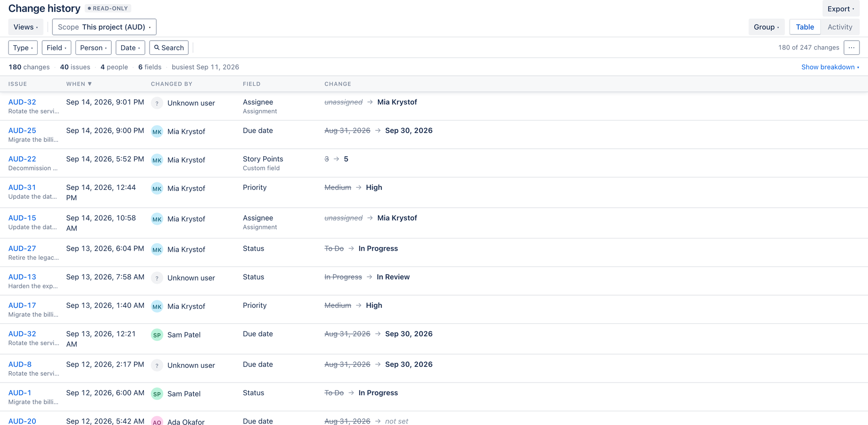Click the Search magnifier button

[x=169, y=48]
